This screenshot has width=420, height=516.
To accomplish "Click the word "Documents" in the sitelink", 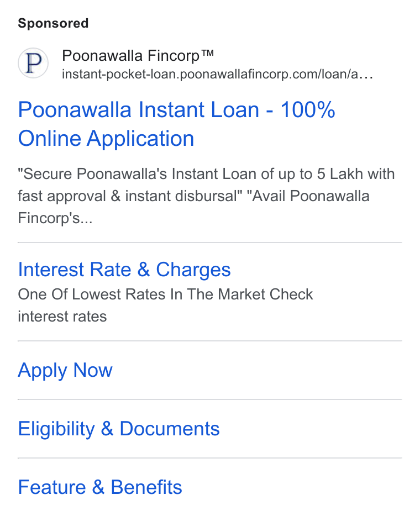I will coord(170,429).
